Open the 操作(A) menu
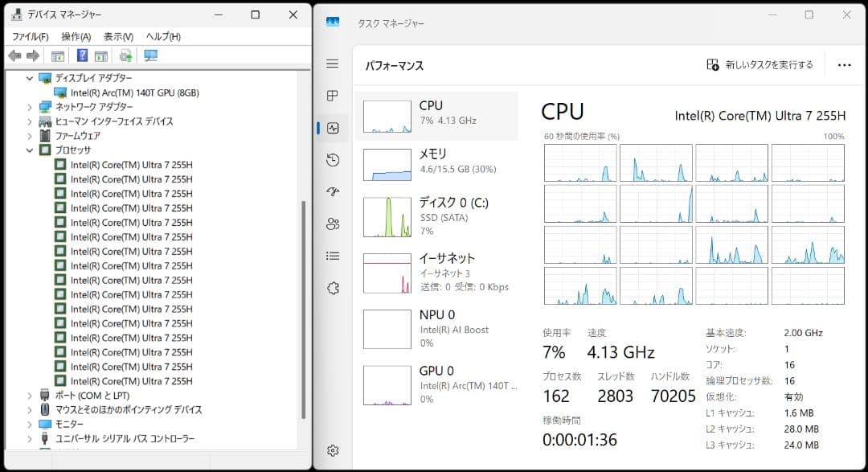The image size is (868, 472). (76, 36)
